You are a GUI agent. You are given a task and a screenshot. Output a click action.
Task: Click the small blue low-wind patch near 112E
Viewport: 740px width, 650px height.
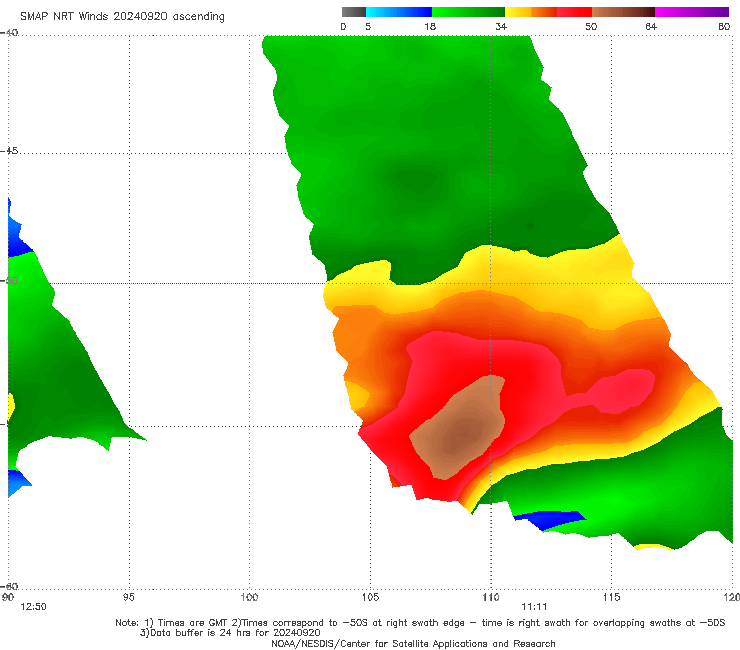(550, 519)
